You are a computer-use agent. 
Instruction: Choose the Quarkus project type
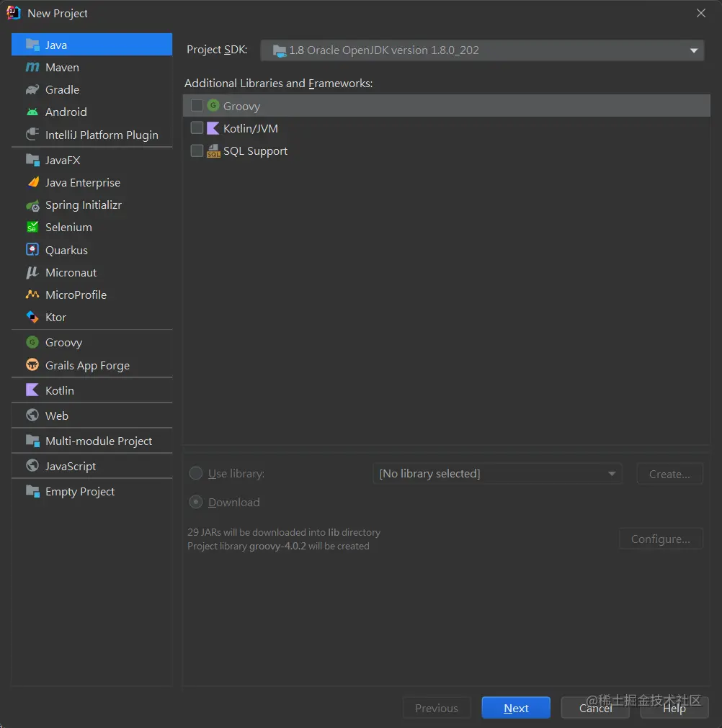coord(92,251)
